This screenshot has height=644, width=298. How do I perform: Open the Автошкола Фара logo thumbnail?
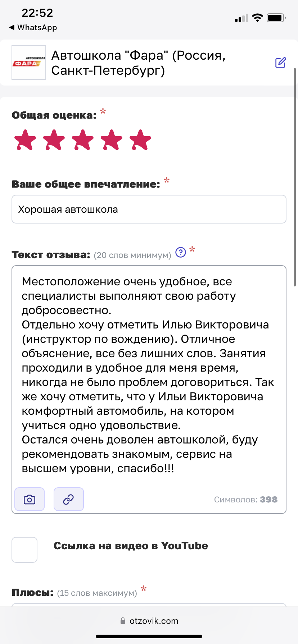coord(29,63)
